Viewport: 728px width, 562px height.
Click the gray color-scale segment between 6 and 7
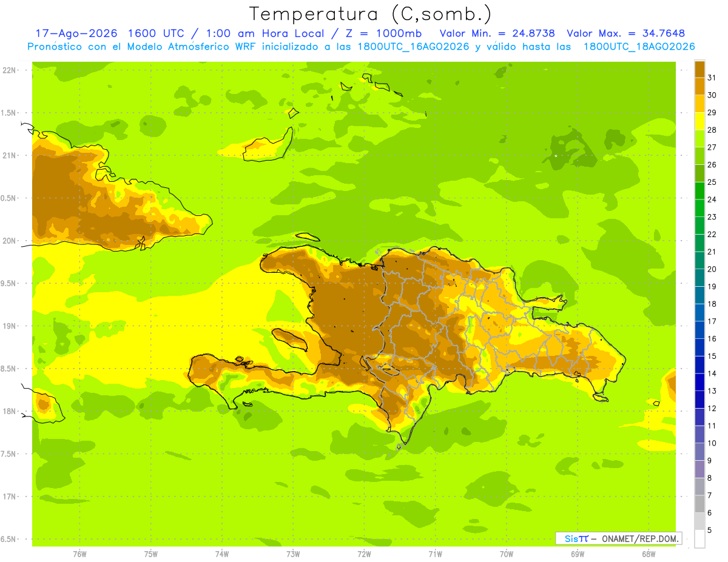(699, 504)
